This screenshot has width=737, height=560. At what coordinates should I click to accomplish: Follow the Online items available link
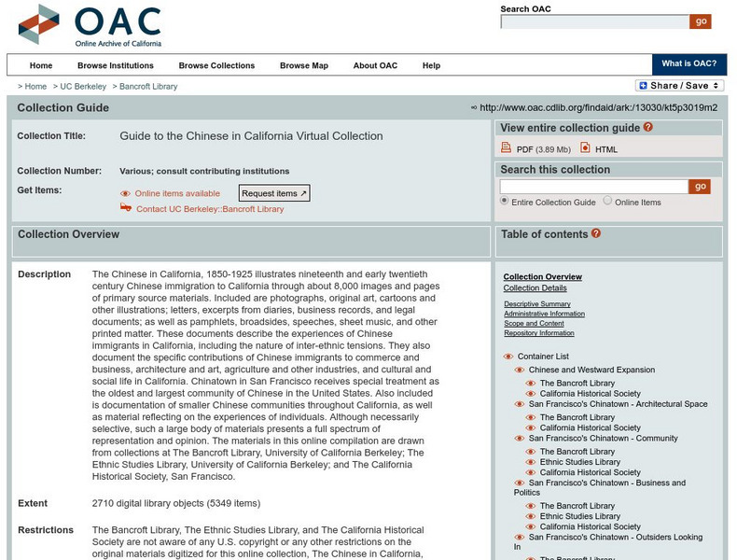[177, 193]
